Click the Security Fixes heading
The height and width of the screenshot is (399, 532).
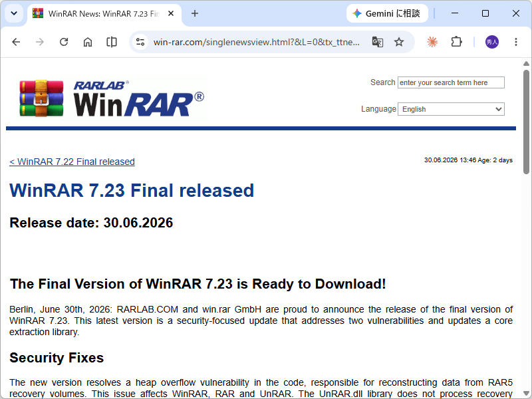click(x=57, y=358)
